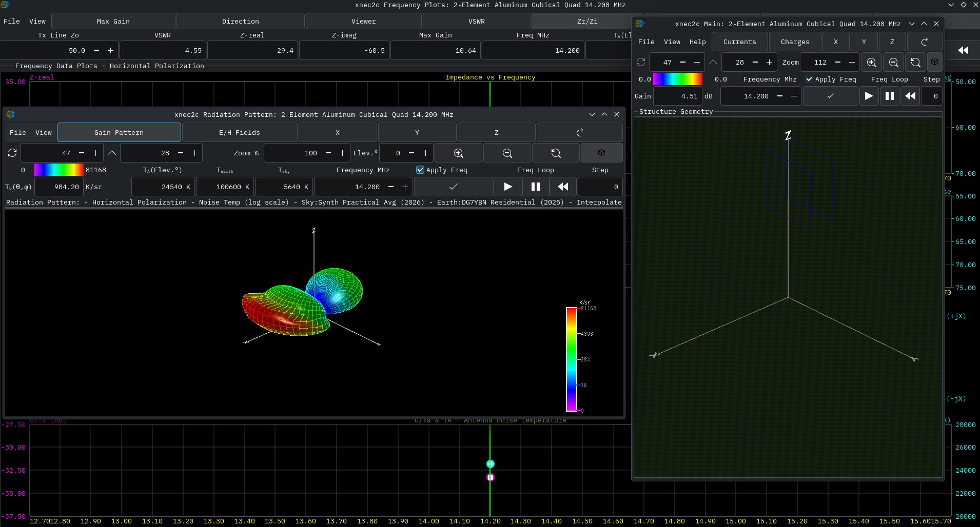Decrease inclination 28 in Radiation Pattern
This screenshot has height=527, width=980.
pyautogui.click(x=181, y=153)
